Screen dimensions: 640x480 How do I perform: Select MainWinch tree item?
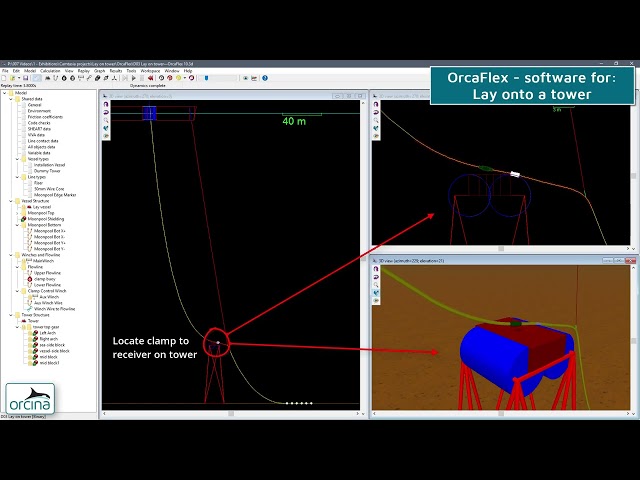(43, 261)
